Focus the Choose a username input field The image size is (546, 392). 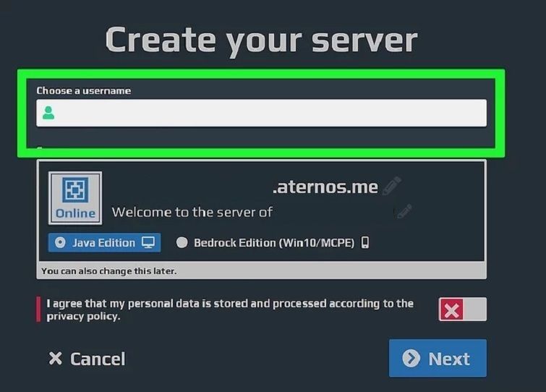[268, 113]
